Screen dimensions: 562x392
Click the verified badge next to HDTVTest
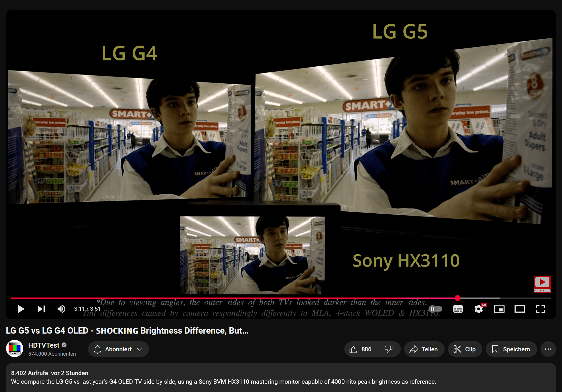(64, 345)
